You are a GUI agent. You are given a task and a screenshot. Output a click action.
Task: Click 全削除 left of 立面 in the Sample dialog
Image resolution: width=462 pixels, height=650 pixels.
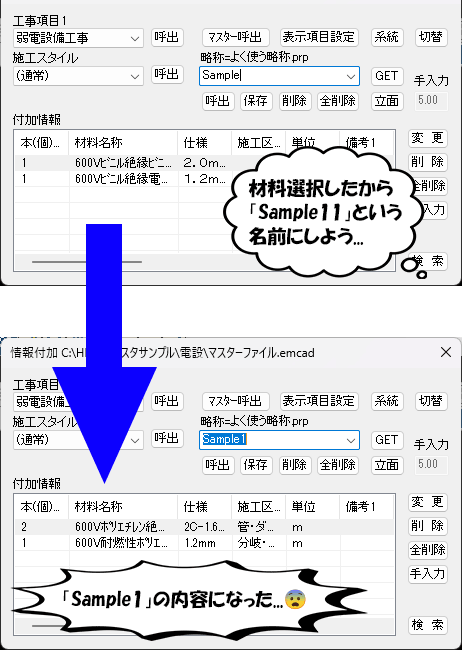(338, 101)
